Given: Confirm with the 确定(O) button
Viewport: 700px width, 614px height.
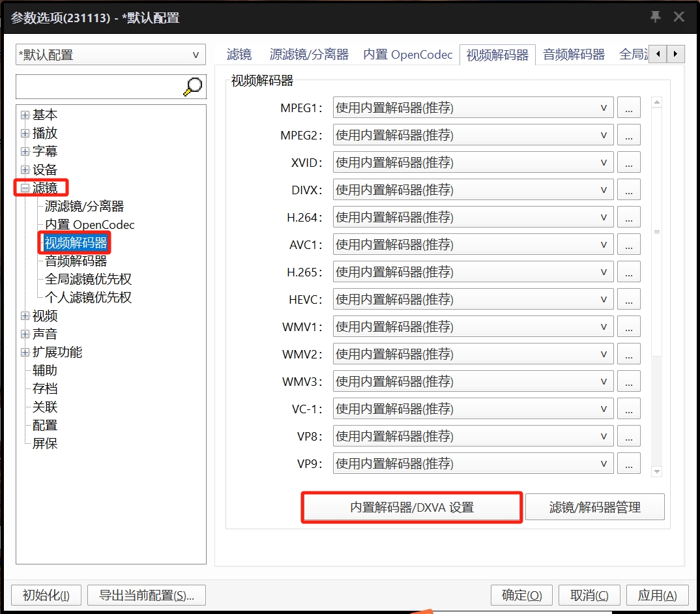Looking at the screenshot, I should [521, 595].
